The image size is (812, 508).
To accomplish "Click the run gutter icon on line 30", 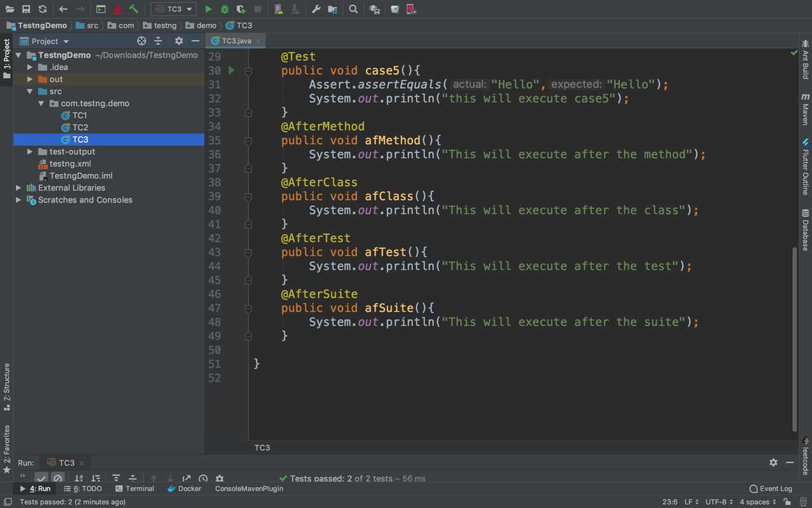I will tap(232, 70).
